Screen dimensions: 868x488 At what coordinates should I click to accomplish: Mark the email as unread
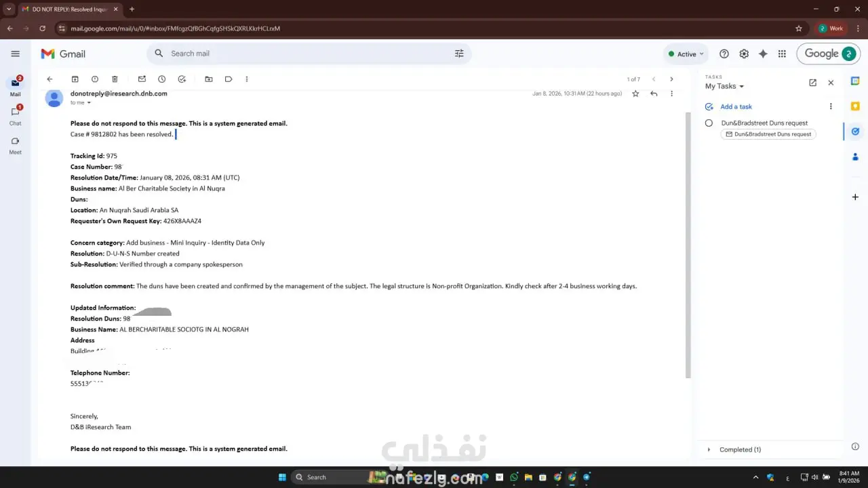(x=142, y=79)
